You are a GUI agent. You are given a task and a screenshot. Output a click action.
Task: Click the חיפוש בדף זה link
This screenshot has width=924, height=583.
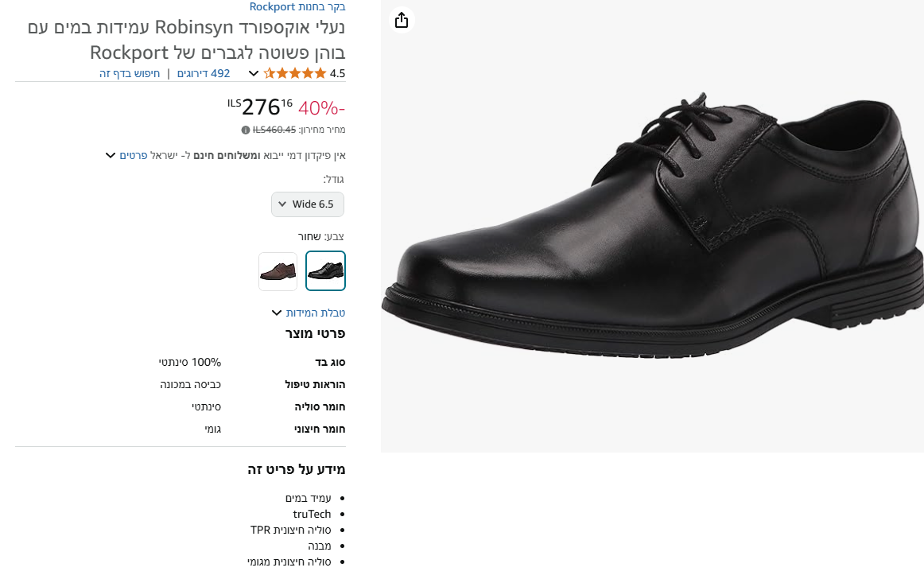pyautogui.click(x=130, y=73)
